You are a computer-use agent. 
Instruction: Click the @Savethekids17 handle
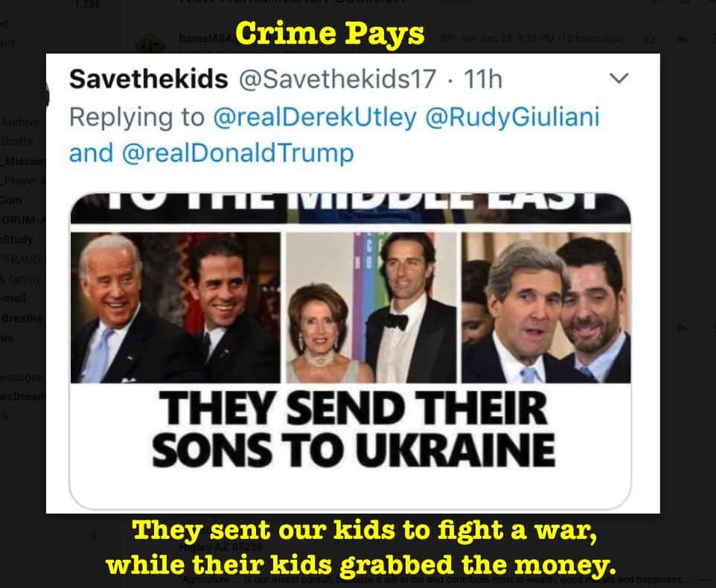click(337, 79)
